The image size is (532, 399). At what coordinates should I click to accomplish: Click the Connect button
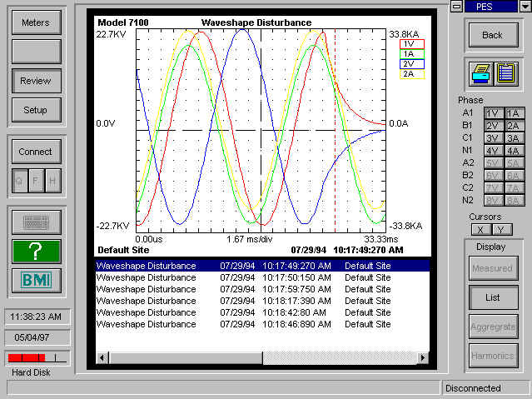pos(36,152)
